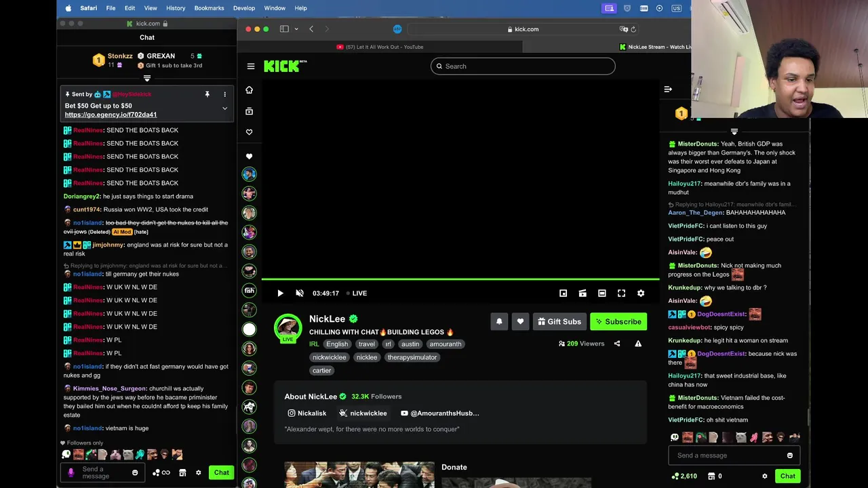Image resolution: width=868 pixels, height=488 pixels.
Task: Open AmouranthsHusb YouTube link
Action: (x=440, y=413)
